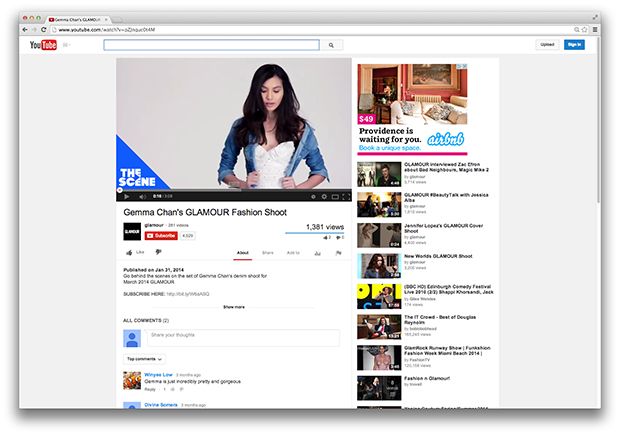Viewport: 620px width, 435px height.
Task: Reload the page with the refresh icon
Action: pos(43,30)
